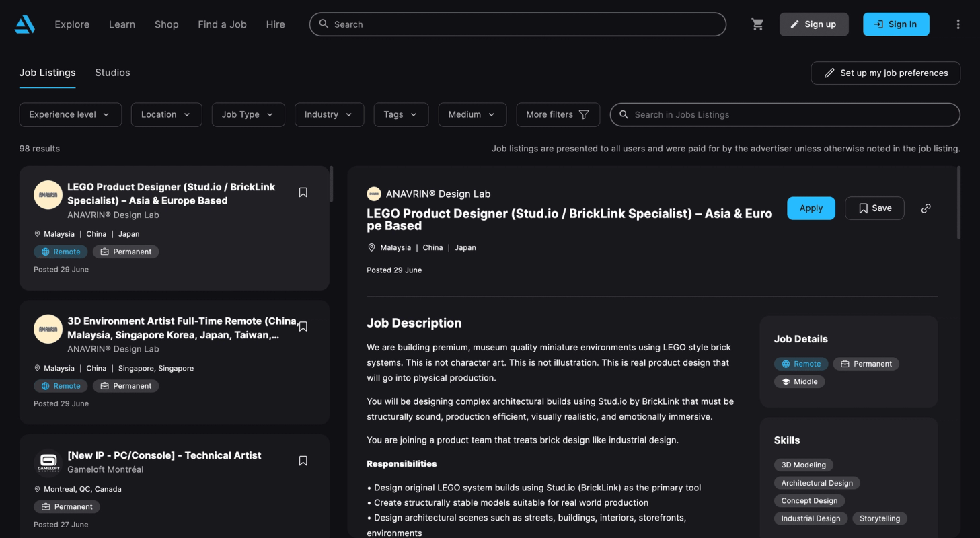Screen dimensions: 980x538
Task: Click the ANAVRIN logo in job detail header
Action: (x=374, y=194)
